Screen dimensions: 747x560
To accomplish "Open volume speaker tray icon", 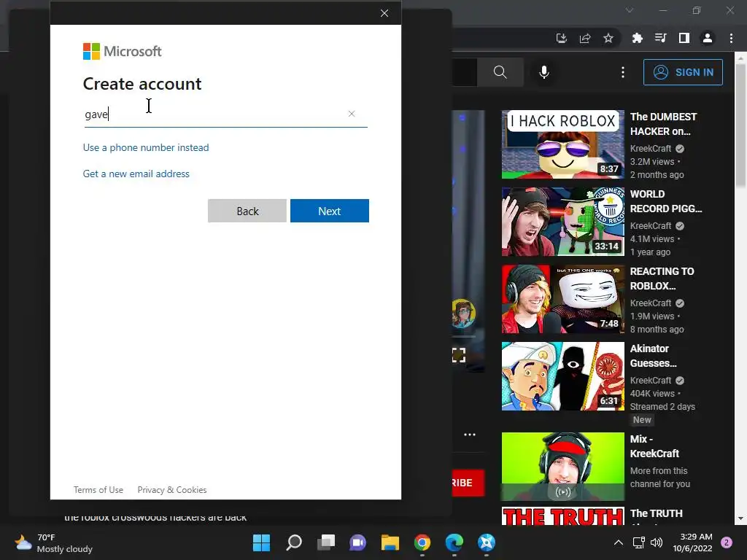I will (x=657, y=542).
